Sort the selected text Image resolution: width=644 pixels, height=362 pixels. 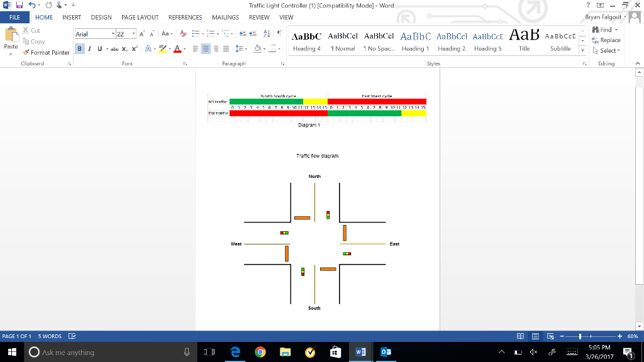coord(267,34)
